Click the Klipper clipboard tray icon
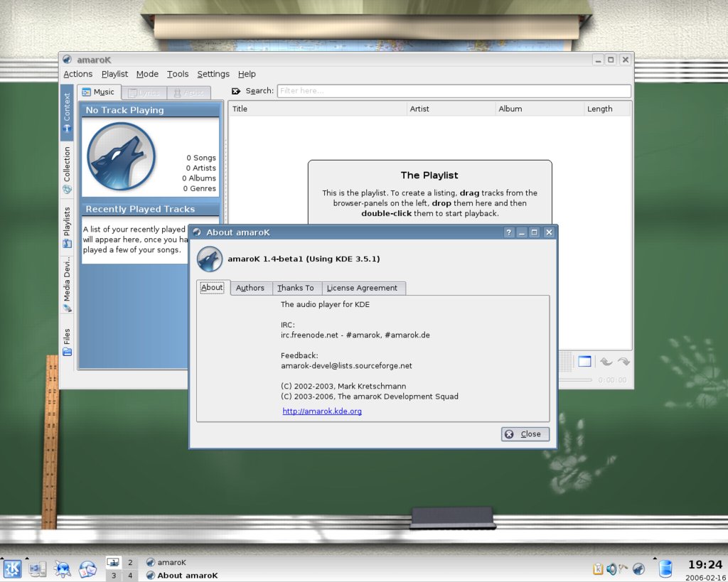The width and height of the screenshot is (728, 582). coord(598,569)
